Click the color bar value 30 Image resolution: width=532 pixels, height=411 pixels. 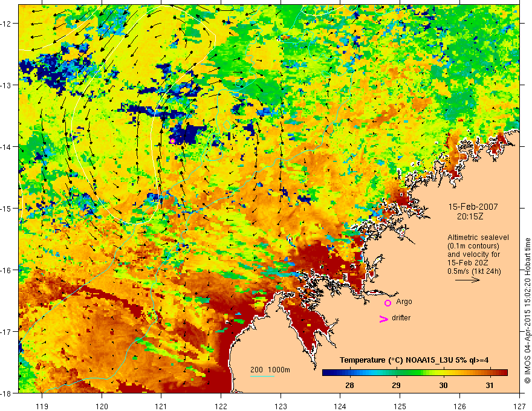coord(443,385)
